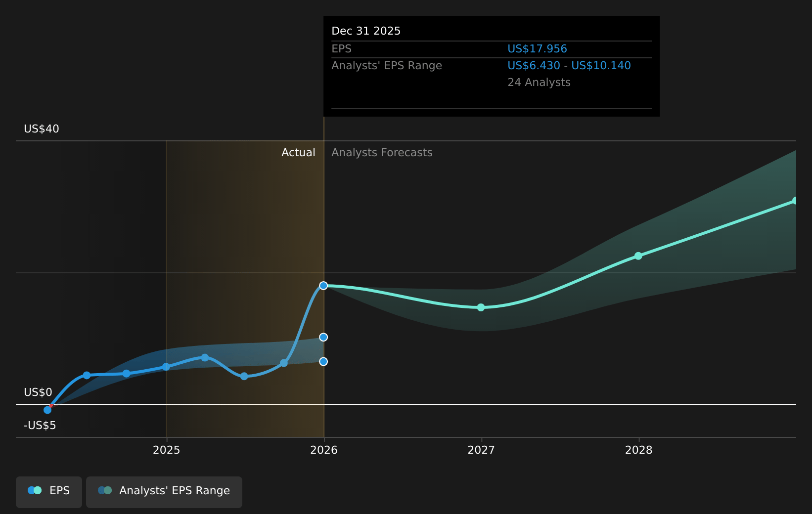
Task: Click the highlighted EPS point at 2026 peak
Action: click(323, 286)
